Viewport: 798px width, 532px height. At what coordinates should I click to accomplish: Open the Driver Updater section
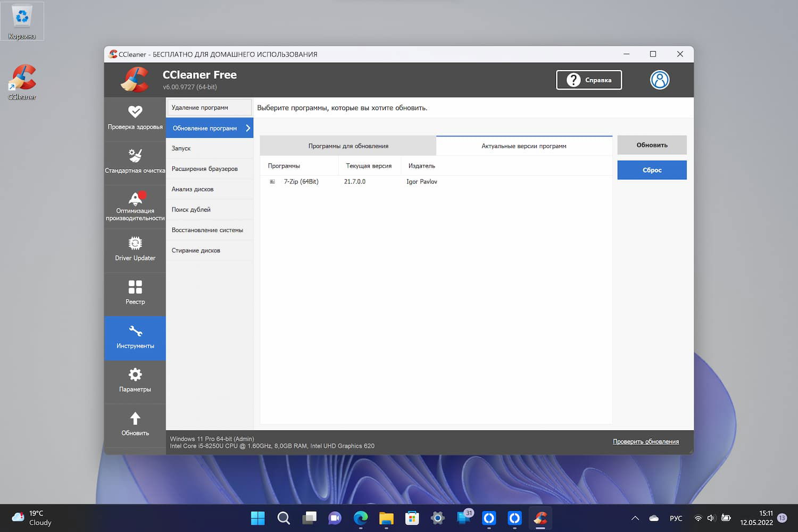coord(135,250)
